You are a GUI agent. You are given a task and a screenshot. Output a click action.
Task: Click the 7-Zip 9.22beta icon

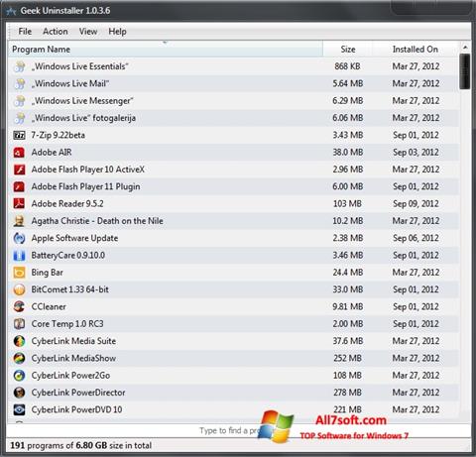[19, 135]
